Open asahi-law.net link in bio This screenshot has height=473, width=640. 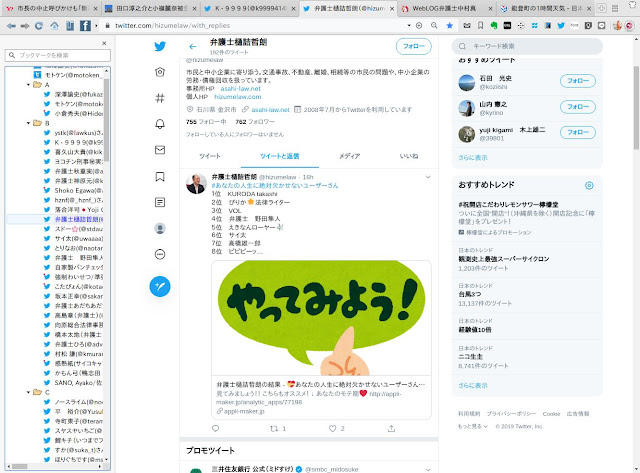tap(240, 89)
